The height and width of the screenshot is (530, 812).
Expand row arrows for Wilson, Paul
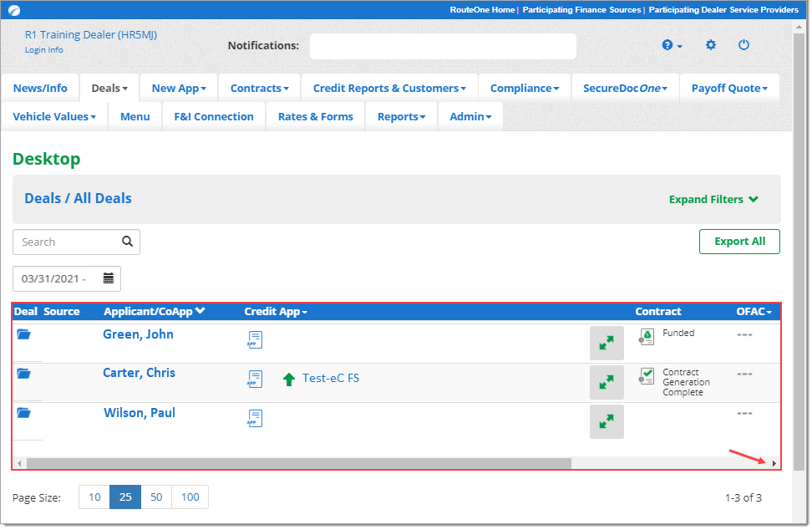pyautogui.click(x=606, y=421)
